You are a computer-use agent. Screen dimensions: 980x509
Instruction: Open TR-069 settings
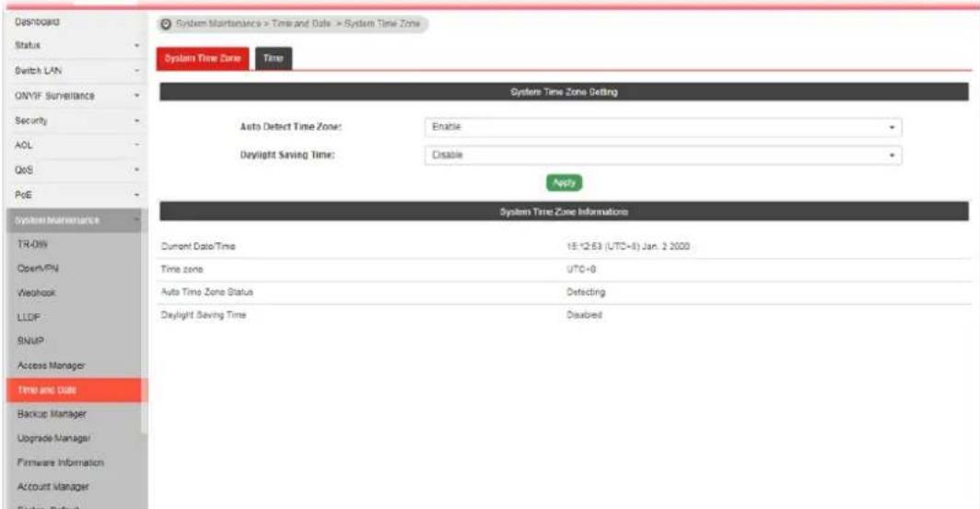coord(32,244)
